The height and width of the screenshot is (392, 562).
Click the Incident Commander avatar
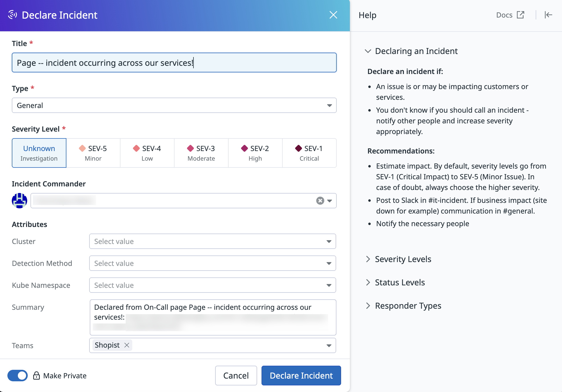19,201
